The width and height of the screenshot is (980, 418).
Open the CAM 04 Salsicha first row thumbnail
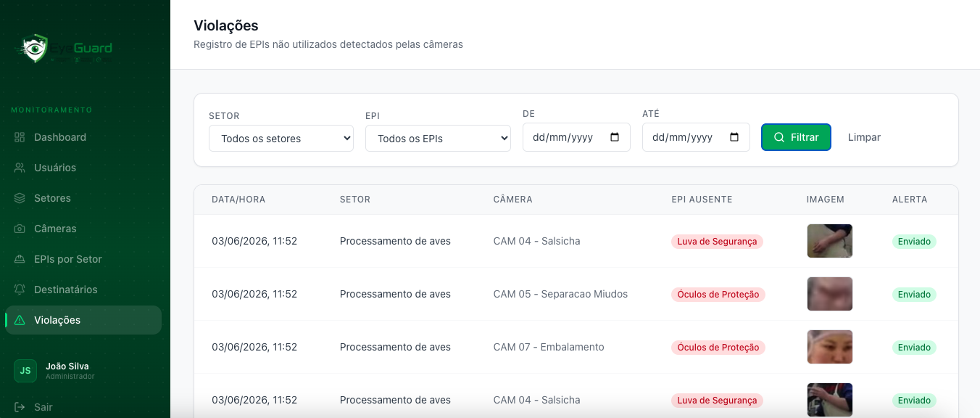[830, 241]
